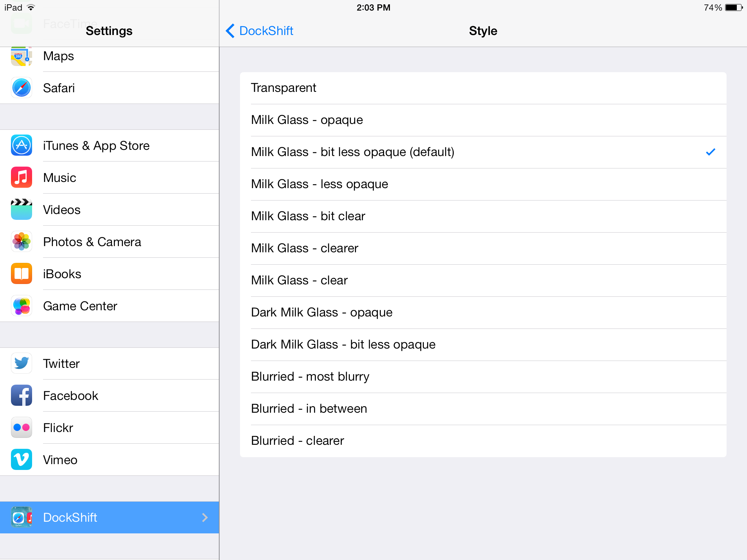
Task: Select the Maps app icon
Action: tap(21, 56)
